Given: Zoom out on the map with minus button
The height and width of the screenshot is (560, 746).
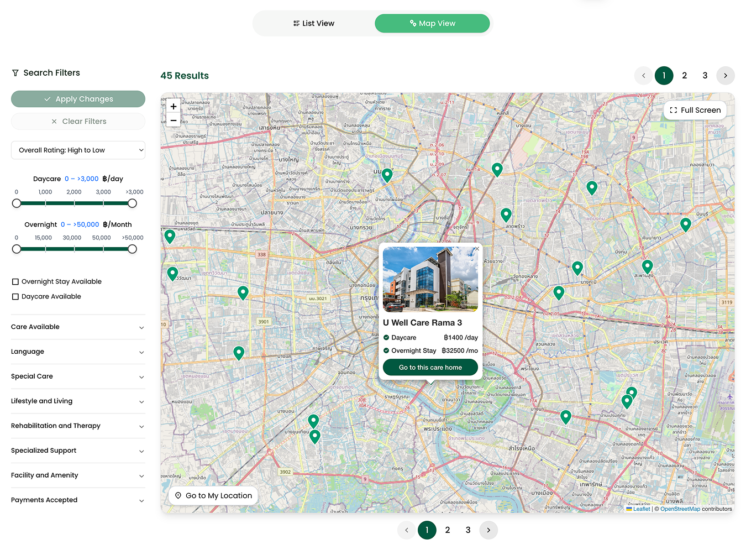Looking at the screenshot, I should (x=174, y=121).
